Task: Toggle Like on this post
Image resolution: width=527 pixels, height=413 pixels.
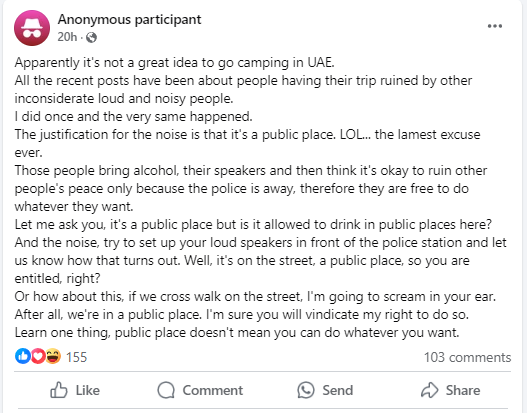Action: (75, 390)
